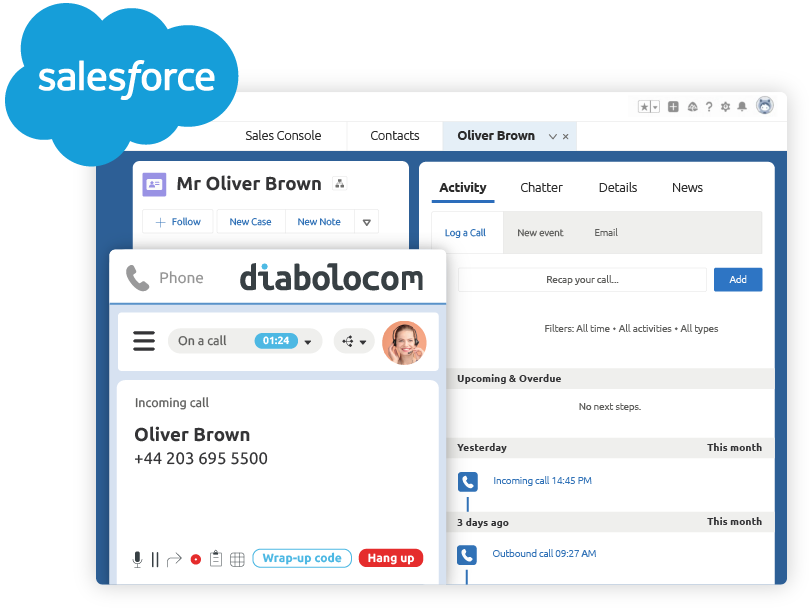
Task: Click the contact record icon
Action: point(154,184)
